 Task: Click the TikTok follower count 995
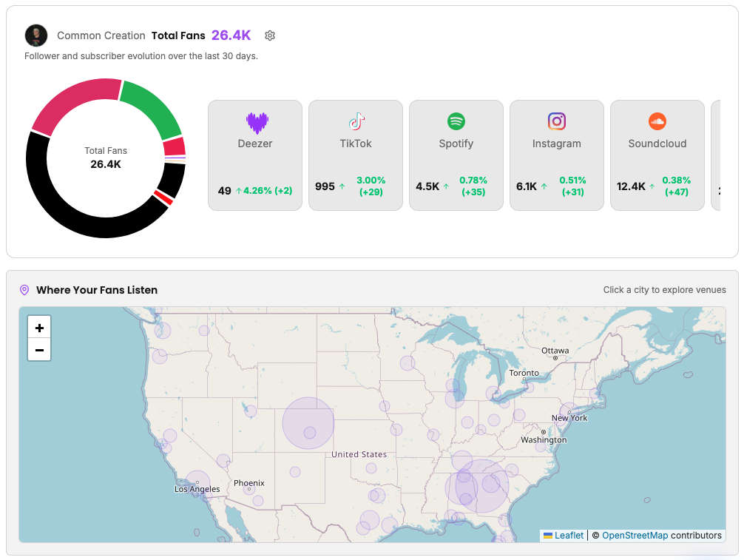click(x=325, y=186)
